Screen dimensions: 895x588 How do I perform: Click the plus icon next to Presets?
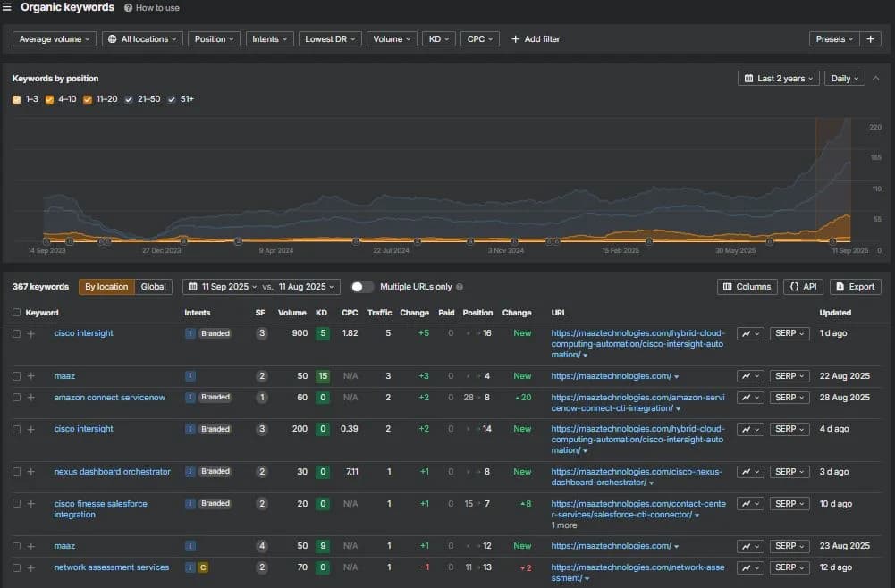pos(871,38)
